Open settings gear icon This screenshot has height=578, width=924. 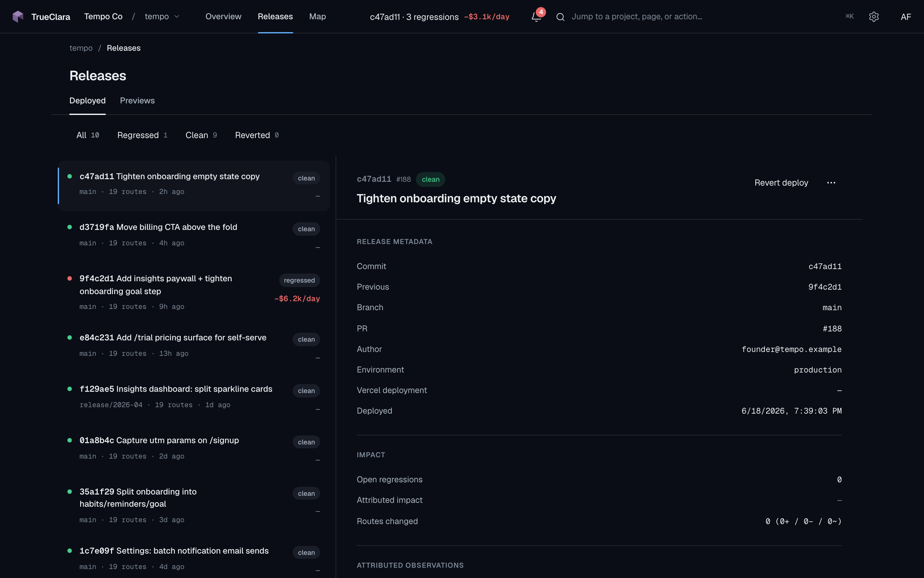click(874, 16)
